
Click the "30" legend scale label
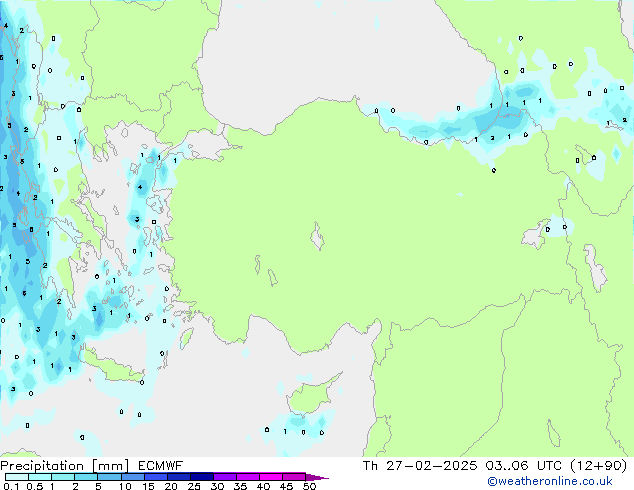pyautogui.click(x=217, y=486)
